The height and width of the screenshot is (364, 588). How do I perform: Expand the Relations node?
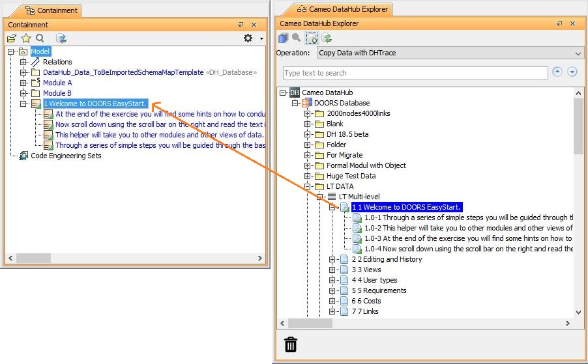[23, 62]
